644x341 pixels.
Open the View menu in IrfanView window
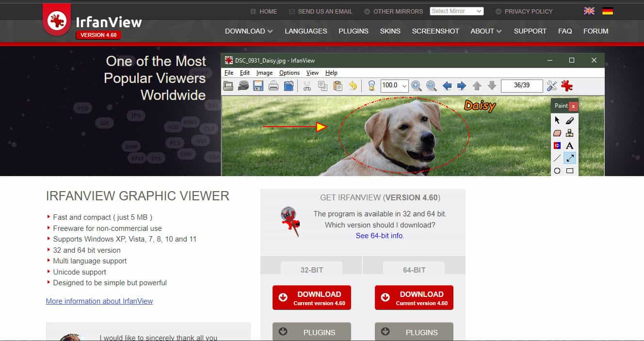[312, 73]
